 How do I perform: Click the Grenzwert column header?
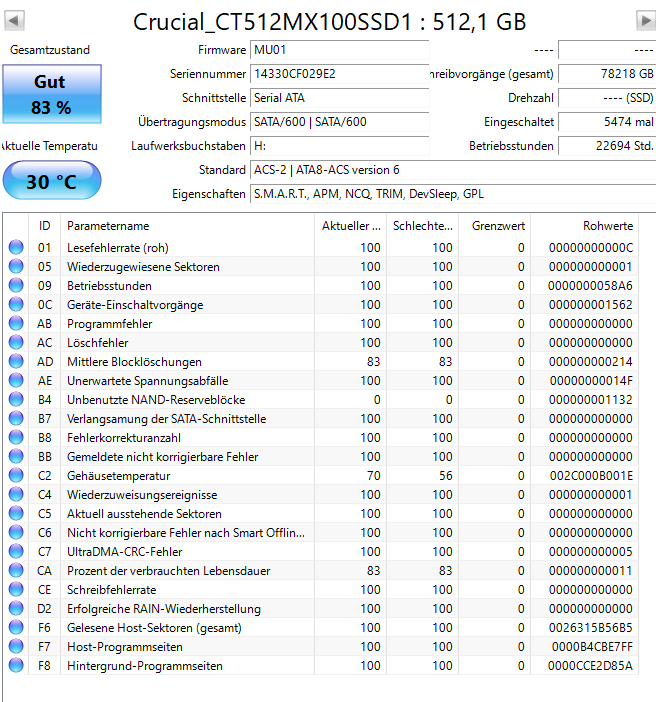[x=495, y=226]
